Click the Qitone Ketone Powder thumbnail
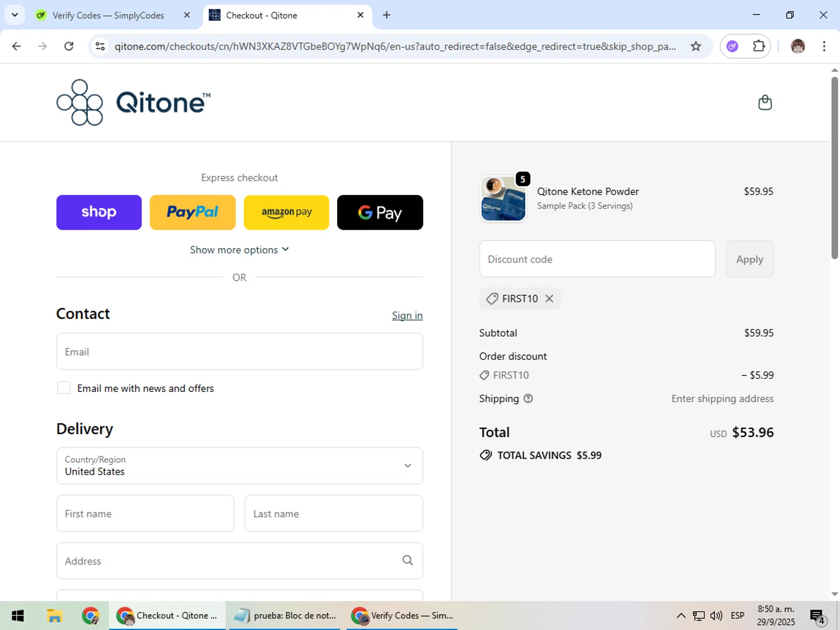The image size is (840, 630). tap(503, 198)
